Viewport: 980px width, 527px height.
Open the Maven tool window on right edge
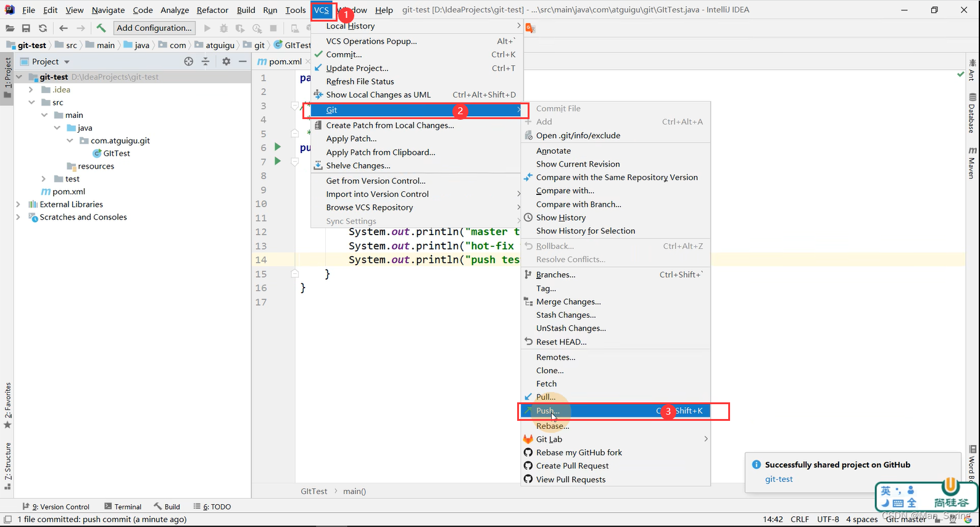[x=972, y=163]
